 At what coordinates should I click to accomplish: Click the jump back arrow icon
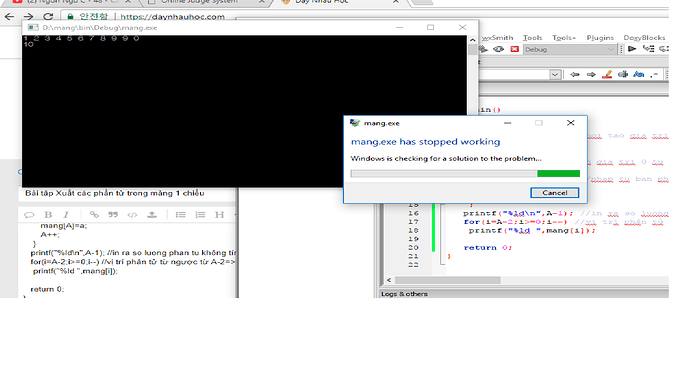[x=575, y=74]
